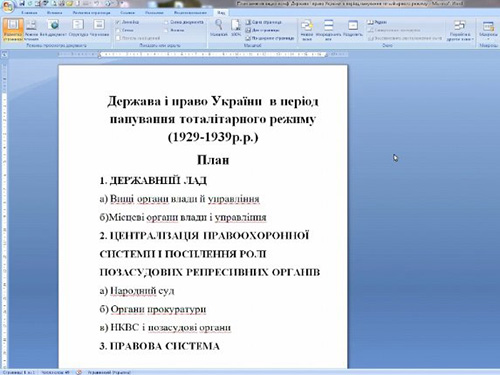Click the tab selector at ruler's left end
The height and width of the screenshot is (375, 500).
5,54
